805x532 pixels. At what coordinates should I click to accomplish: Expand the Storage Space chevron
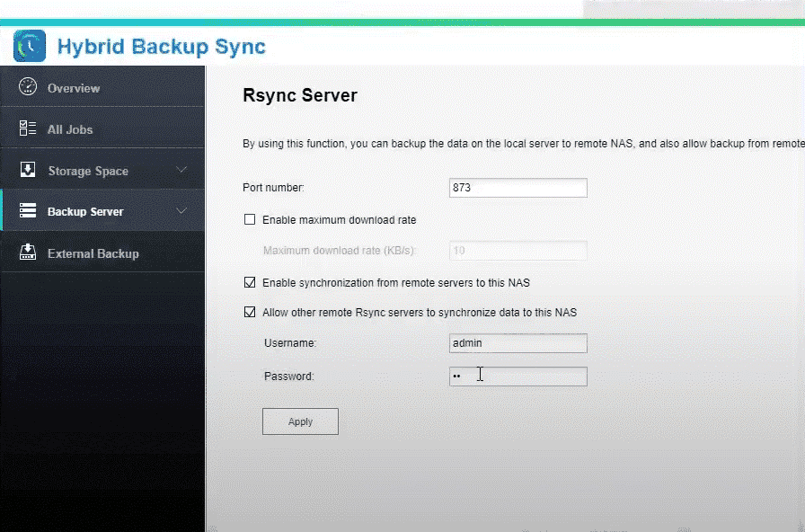[x=181, y=170]
